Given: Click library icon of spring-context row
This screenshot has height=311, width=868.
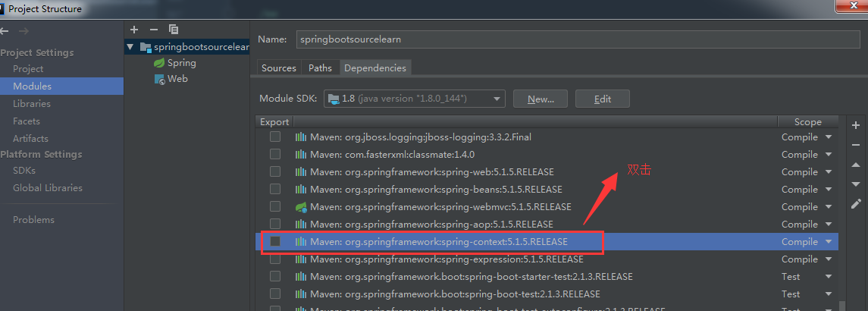Looking at the screenshot, I should click(x=301, y=242).
